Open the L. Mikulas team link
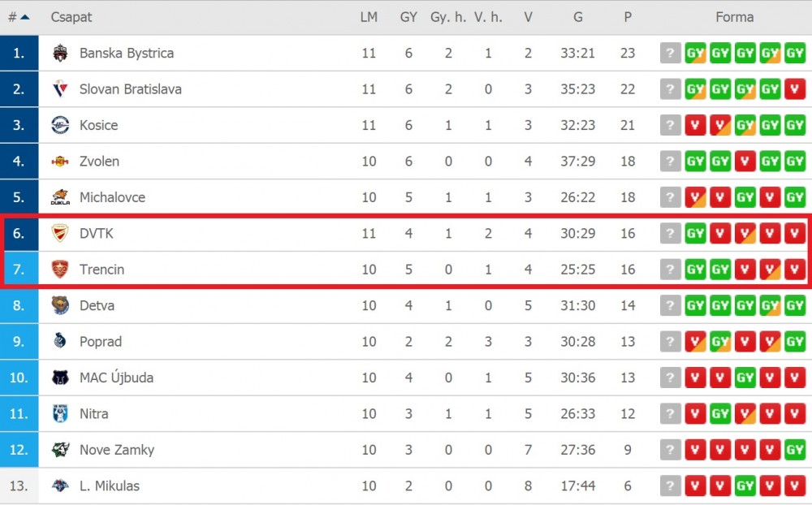812x505 pixels. [x=110, y=486]
